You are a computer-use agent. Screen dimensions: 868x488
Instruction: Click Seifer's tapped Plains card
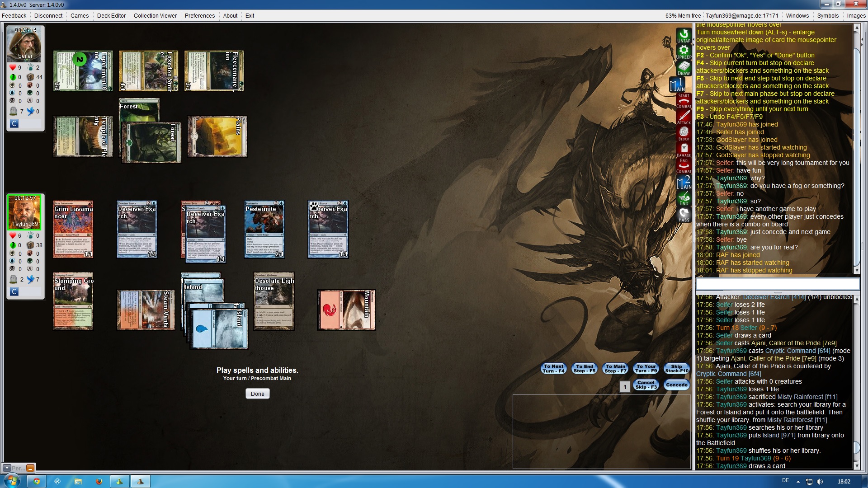[x=217, y=136]
